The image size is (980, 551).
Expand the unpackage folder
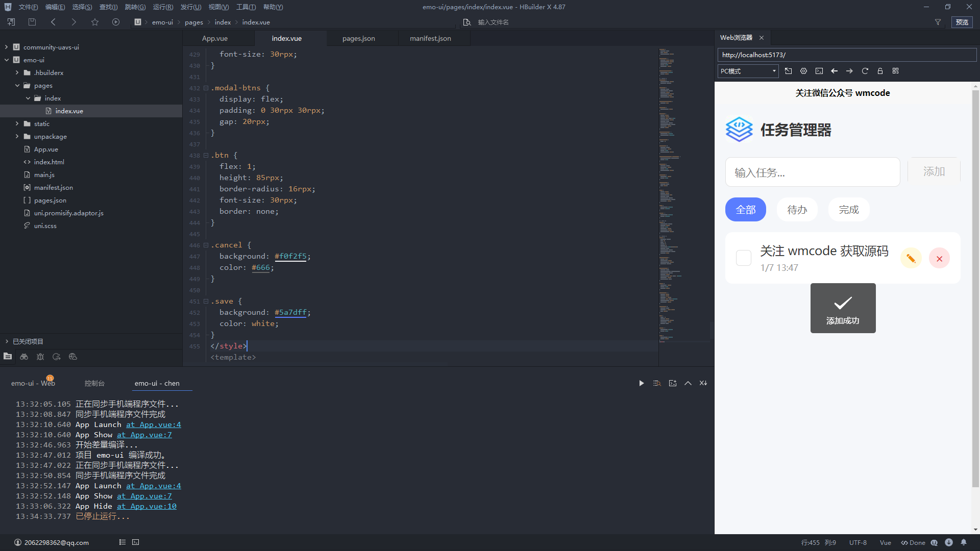tap(17, 136)
